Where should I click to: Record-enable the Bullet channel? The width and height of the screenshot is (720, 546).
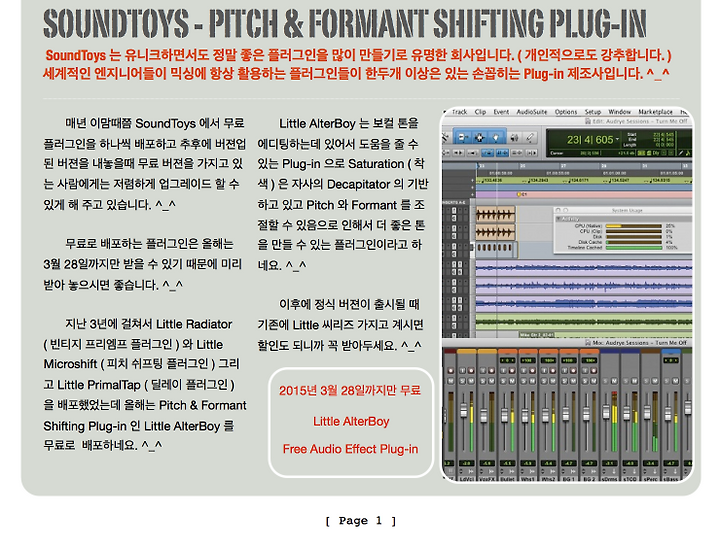tap(512, 371)
